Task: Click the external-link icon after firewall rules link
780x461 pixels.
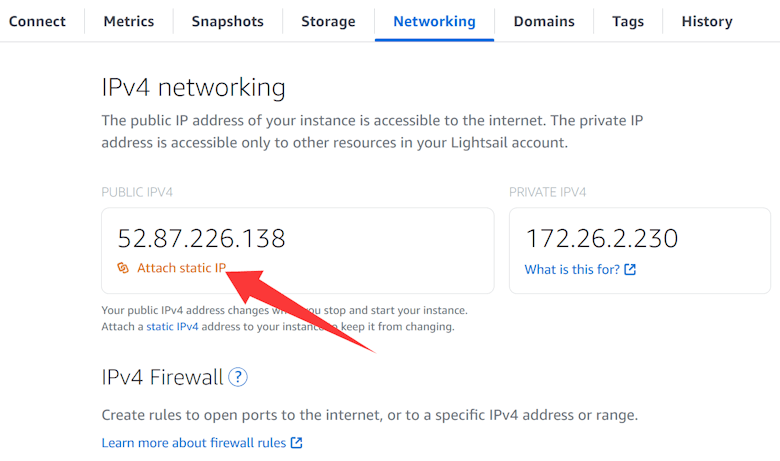Action: tap(297, 443)
